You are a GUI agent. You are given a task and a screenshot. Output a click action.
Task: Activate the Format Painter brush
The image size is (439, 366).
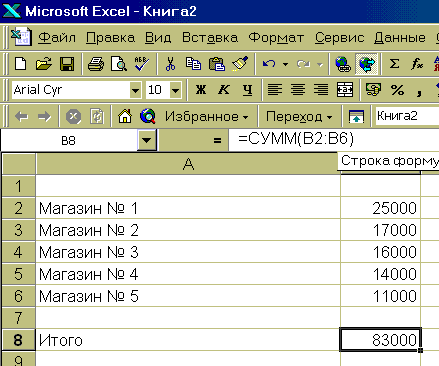[x=240, y=63]
